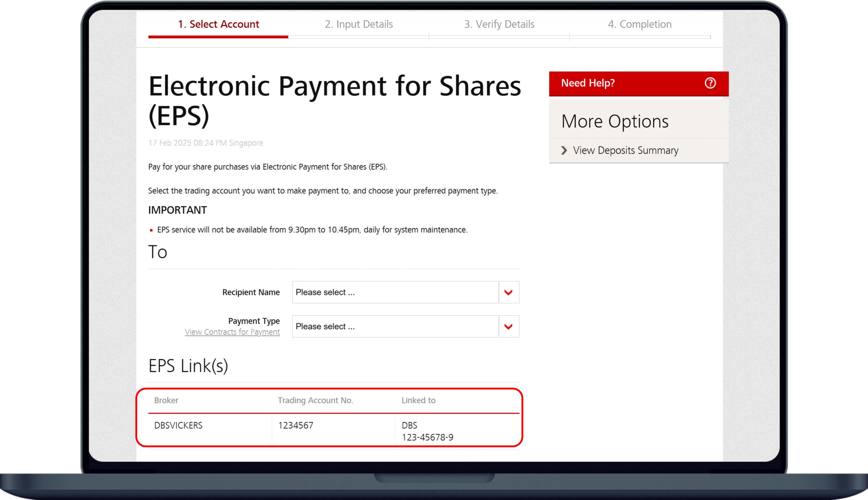This screenshot has width=868, height=500.
Task: Click the EPS maintenance notice text
Action: click(x=312, y=230)
